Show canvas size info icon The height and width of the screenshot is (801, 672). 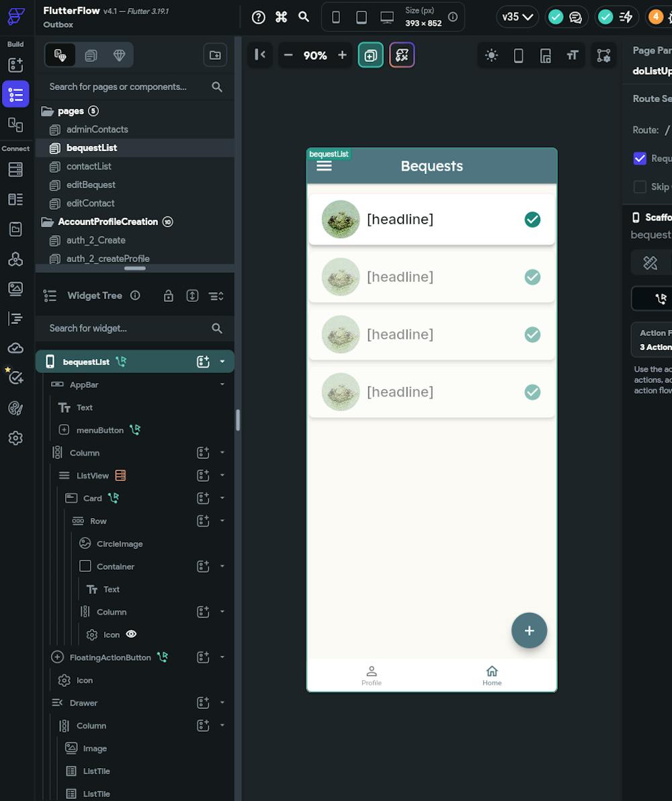pos(453,17)
